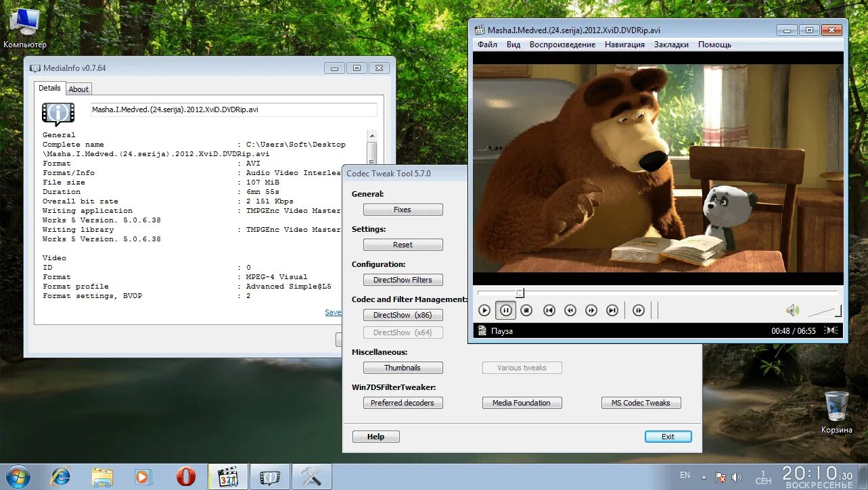Open the Файл menu

(x=487, y=45)
